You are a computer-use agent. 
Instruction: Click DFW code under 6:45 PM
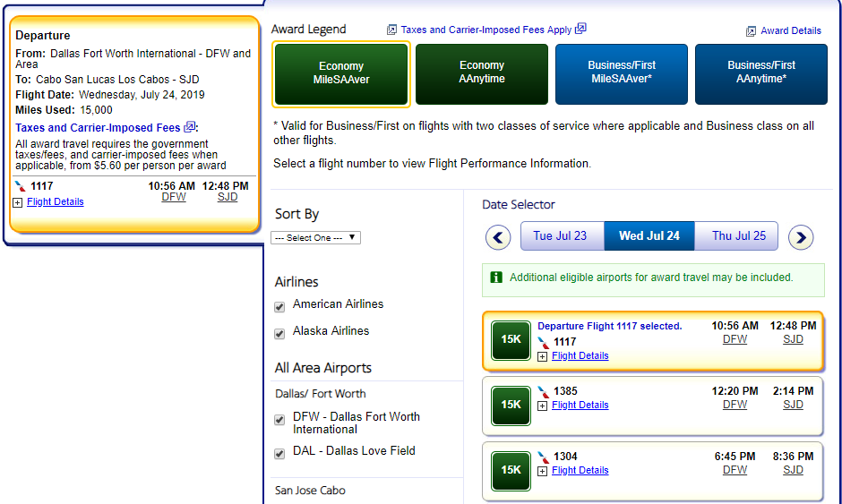[735, 470]
